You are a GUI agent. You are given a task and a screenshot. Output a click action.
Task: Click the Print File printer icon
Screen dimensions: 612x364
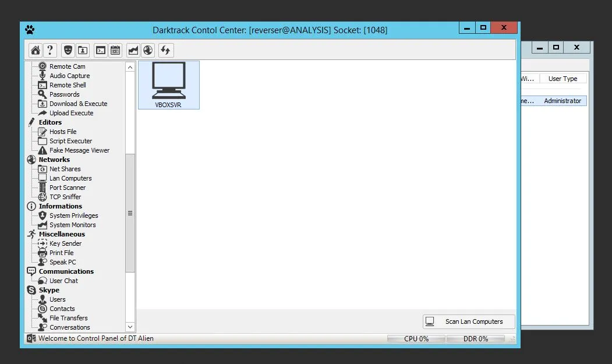click(43, 253)
